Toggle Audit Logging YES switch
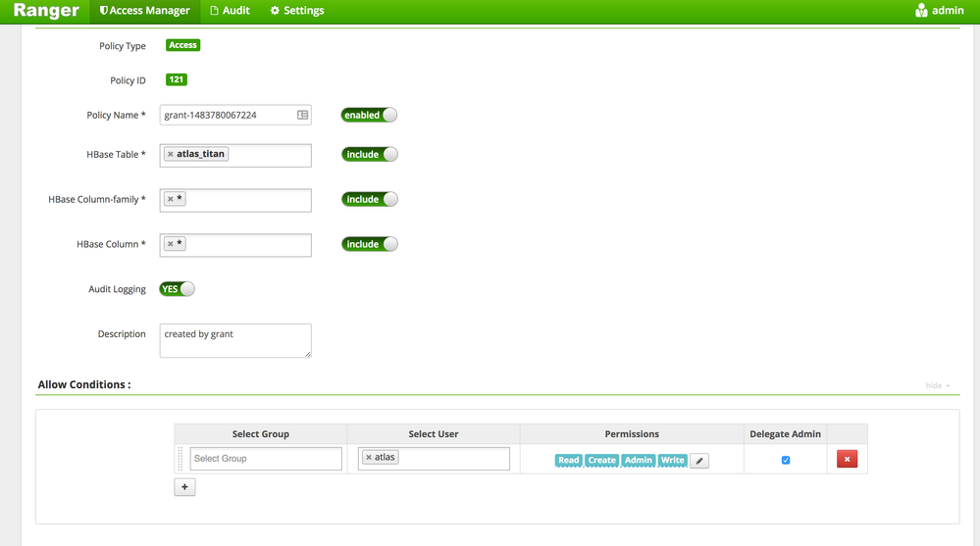980x546 pixels. pos(177,288)
